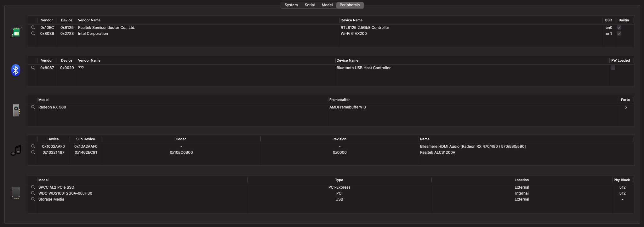Open the Serial tab
The height and width of the screenshot is (227, 644).
pyautogui.click(x=310, y=5)
